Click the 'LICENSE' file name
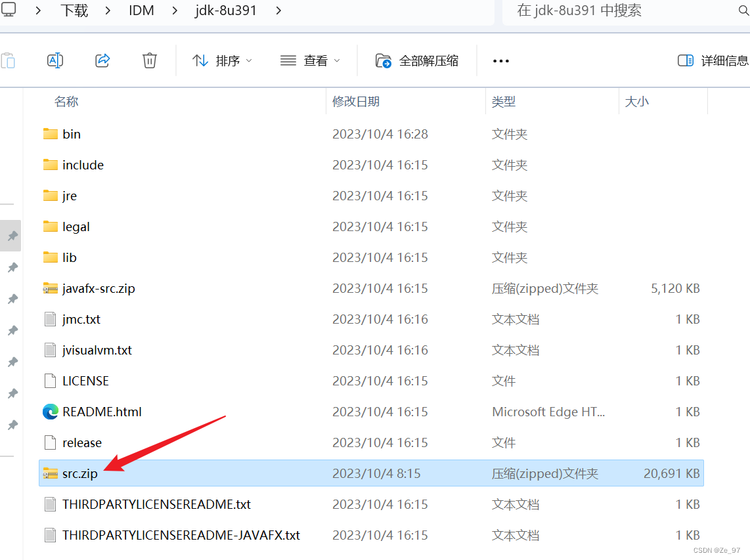 click(85, 381)
